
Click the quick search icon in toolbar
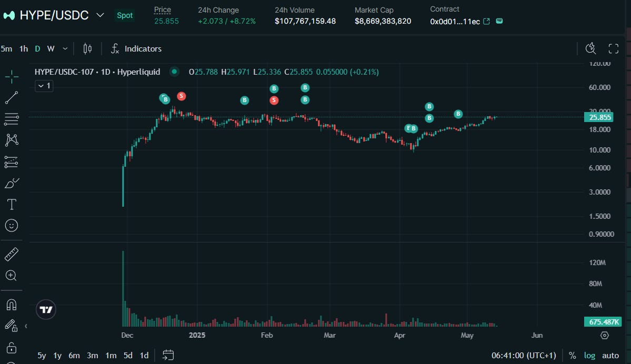(590, 49)
